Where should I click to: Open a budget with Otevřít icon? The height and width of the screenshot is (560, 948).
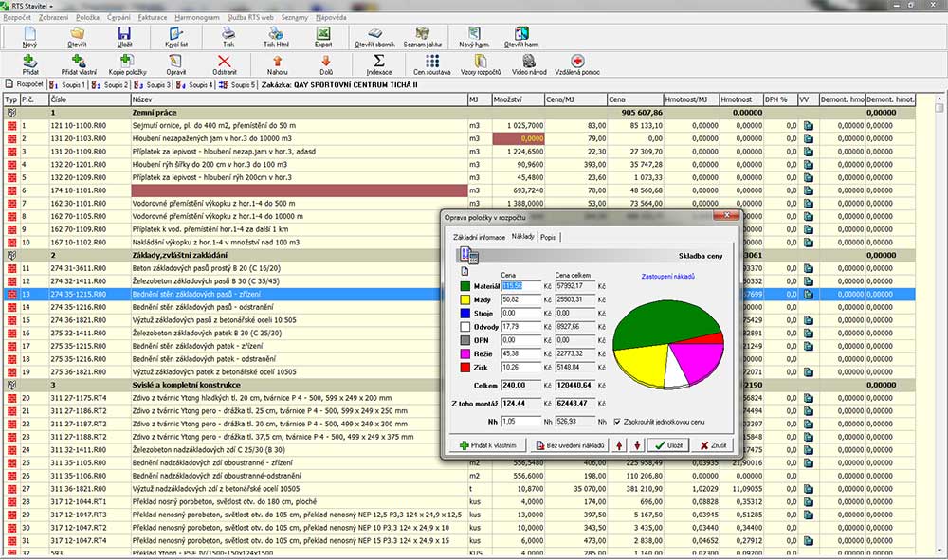tap(77, 33)
